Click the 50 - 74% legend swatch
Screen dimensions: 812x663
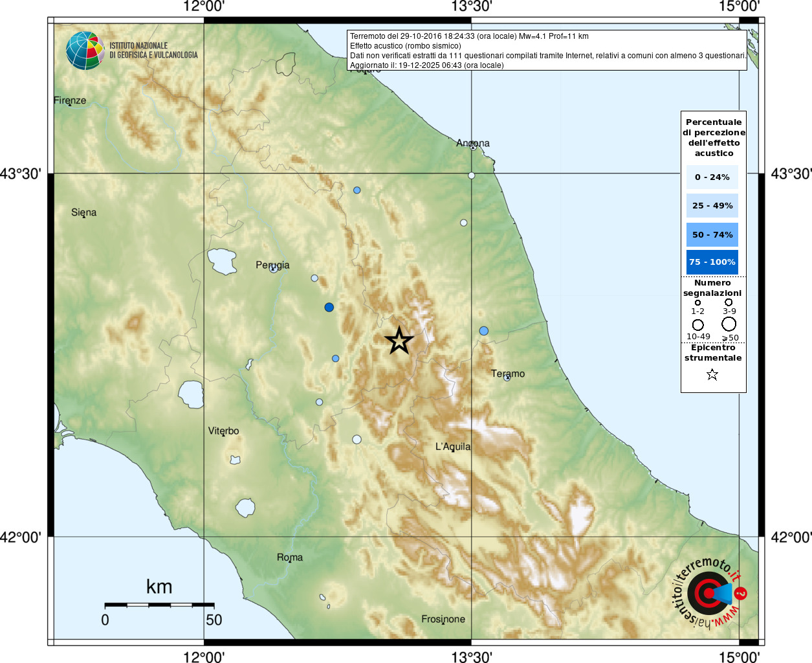pyautogui.click(x=712, y=234)
